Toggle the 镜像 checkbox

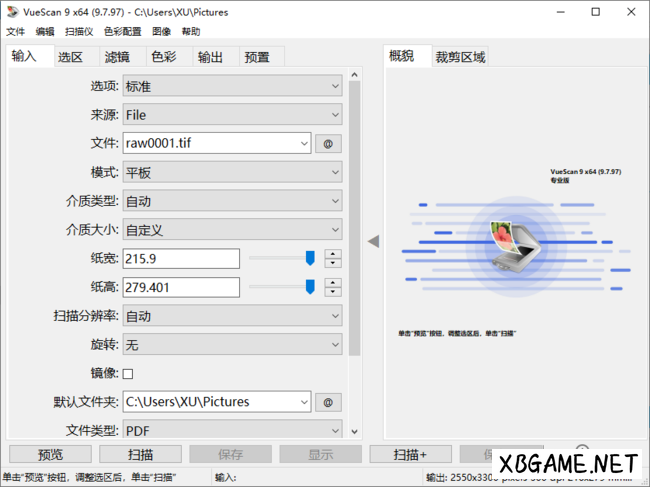pyautogui.click(x=128, y=374)
